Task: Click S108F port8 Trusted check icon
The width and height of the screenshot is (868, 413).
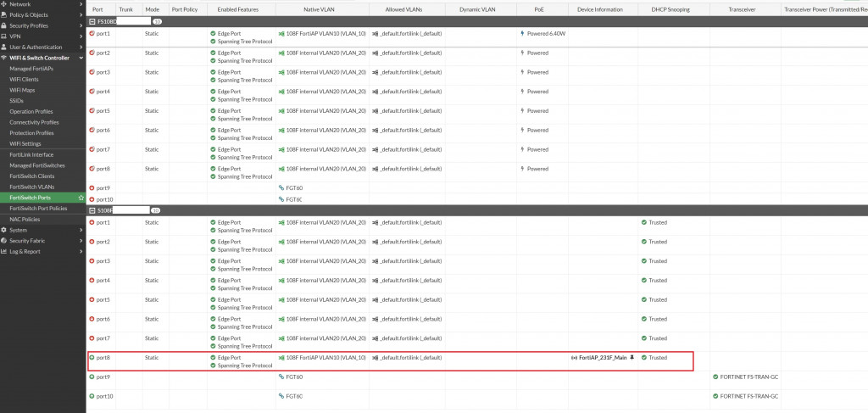Action: coord(644,358)
